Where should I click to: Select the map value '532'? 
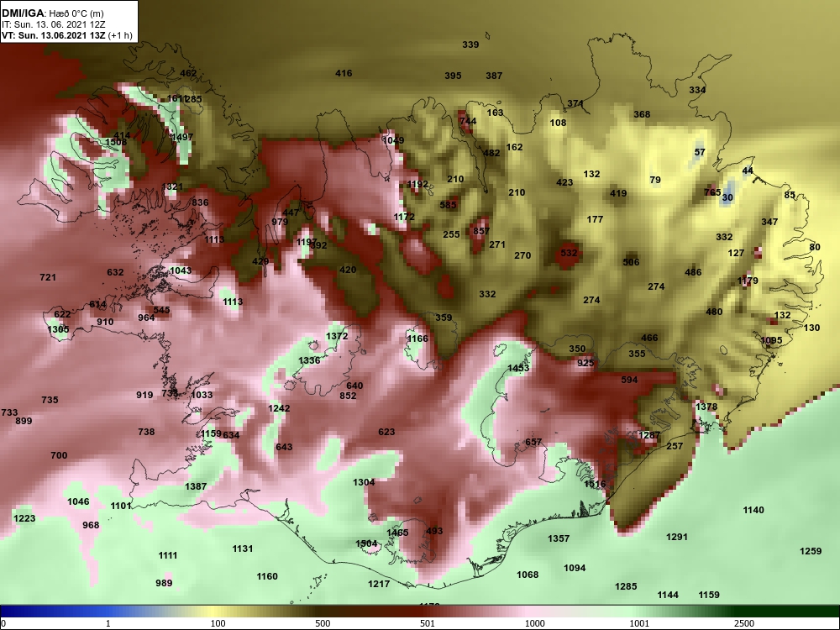tap(569, 253)
